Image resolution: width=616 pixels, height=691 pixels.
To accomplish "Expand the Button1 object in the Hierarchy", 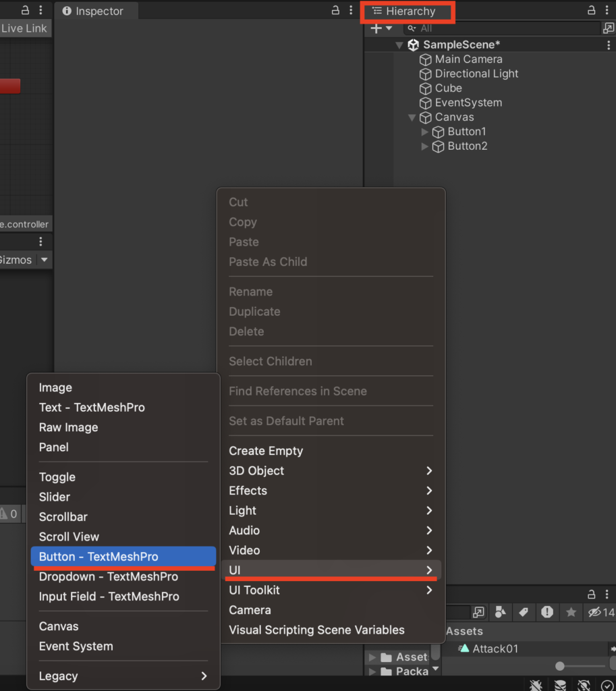I will click(425, 132).
